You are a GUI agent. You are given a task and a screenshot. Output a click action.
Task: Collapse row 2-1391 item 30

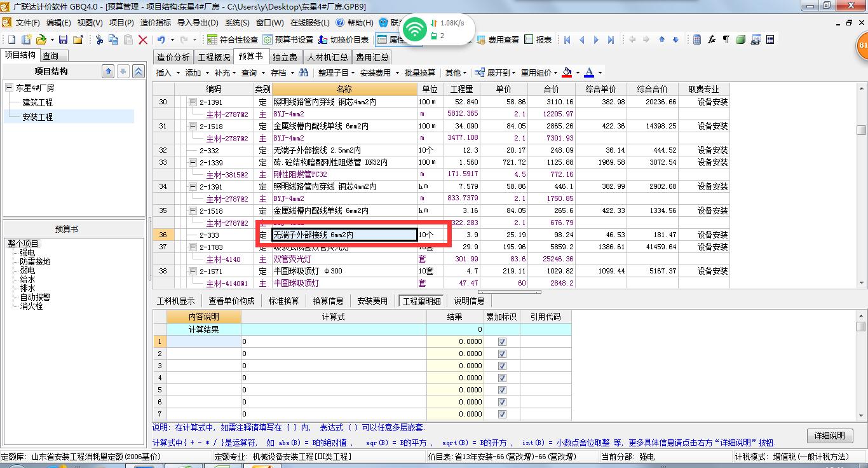[193, 102]
